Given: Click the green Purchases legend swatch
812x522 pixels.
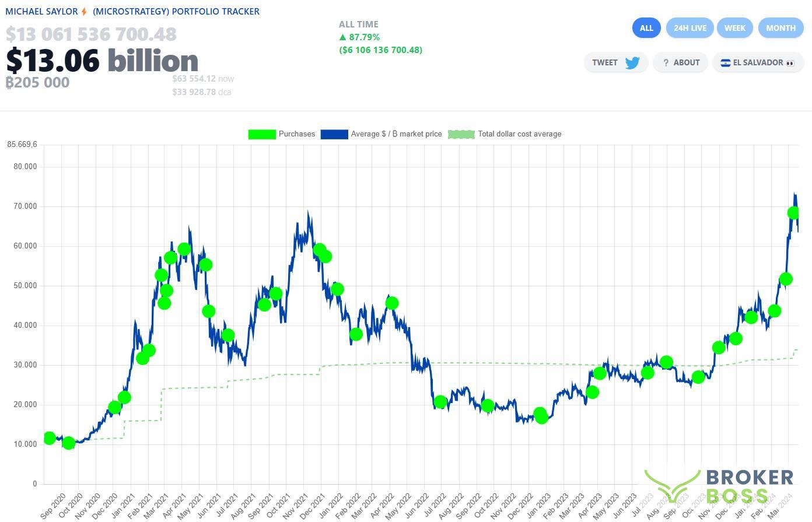Looking at the screenshot, I should [262, 134].
